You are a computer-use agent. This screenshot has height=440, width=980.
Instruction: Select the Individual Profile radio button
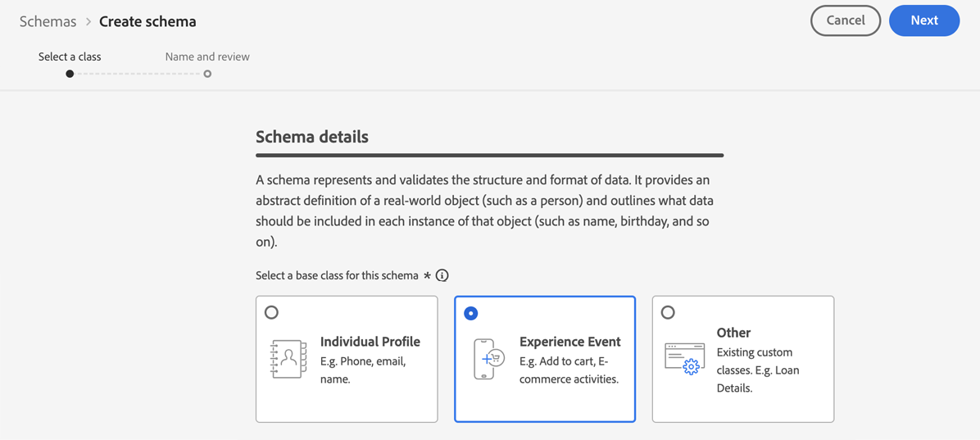click(271, 312)
